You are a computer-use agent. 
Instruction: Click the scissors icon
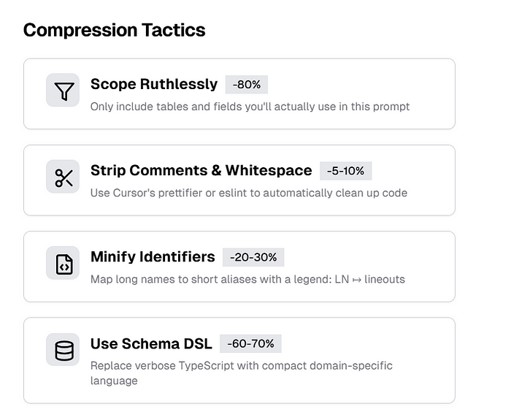[x=63, y=177]
